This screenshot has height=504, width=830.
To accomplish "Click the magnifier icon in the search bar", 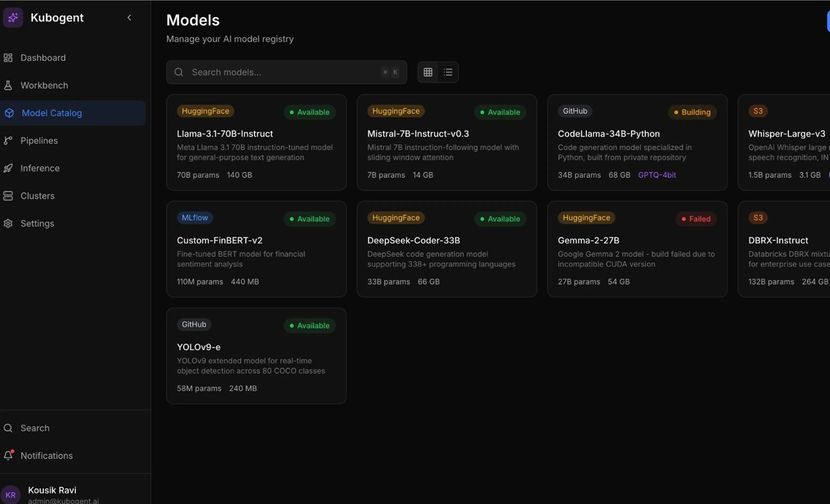I will [179, 72].
